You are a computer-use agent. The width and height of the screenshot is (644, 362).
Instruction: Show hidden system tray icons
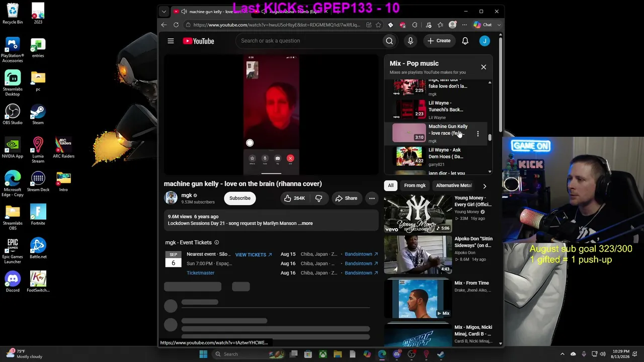coord(562,354)
